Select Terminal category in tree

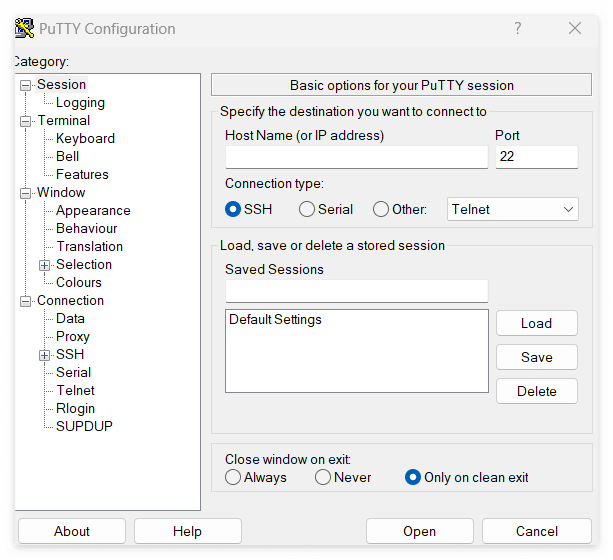pos(63,120)
